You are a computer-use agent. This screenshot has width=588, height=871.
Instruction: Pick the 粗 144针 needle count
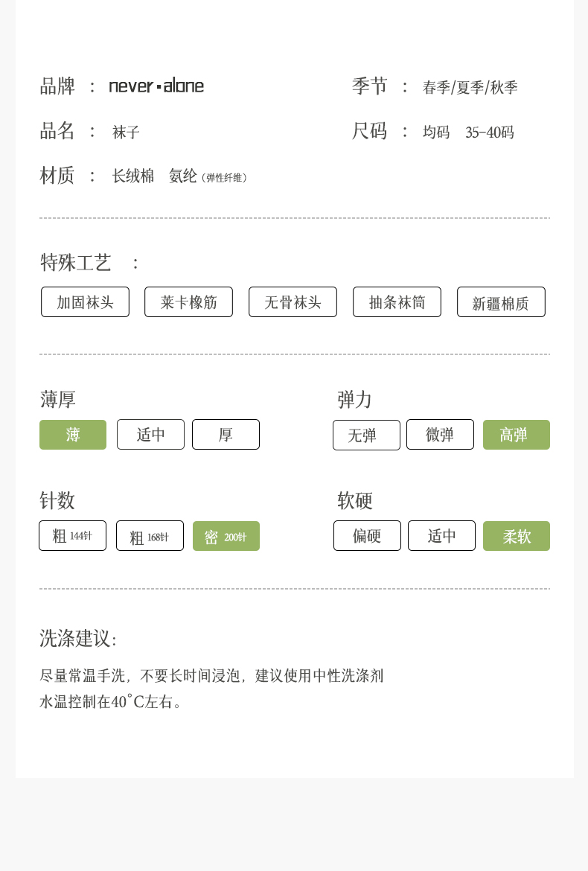[x=72, y=536]
